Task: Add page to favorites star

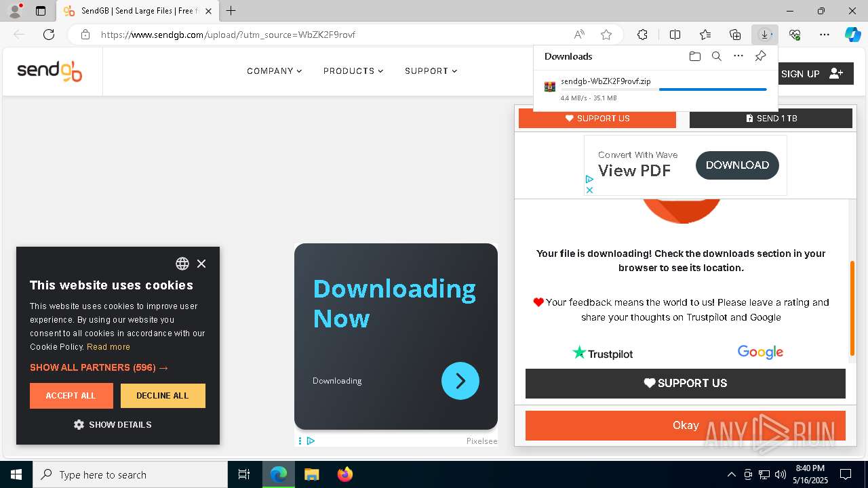Action: point(606,35)
